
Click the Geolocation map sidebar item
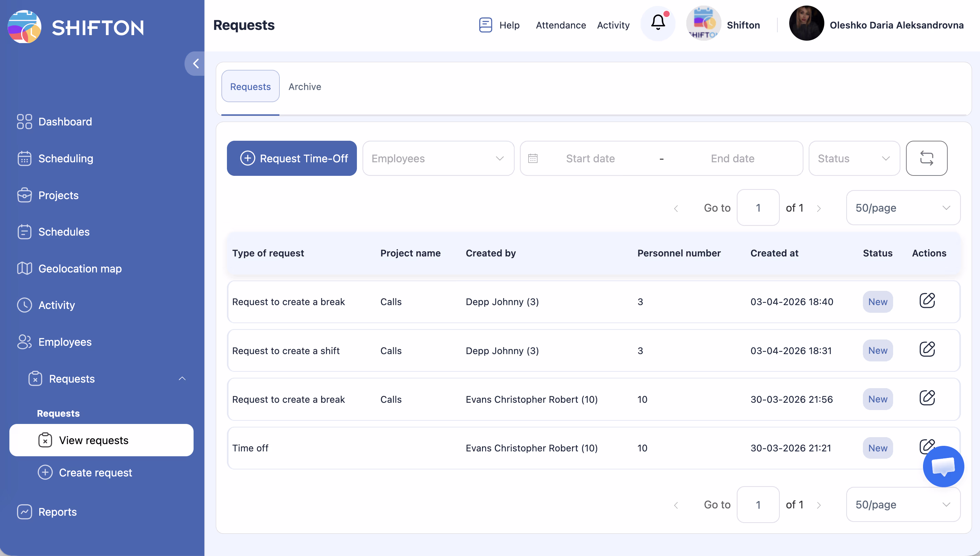(80, 269)
